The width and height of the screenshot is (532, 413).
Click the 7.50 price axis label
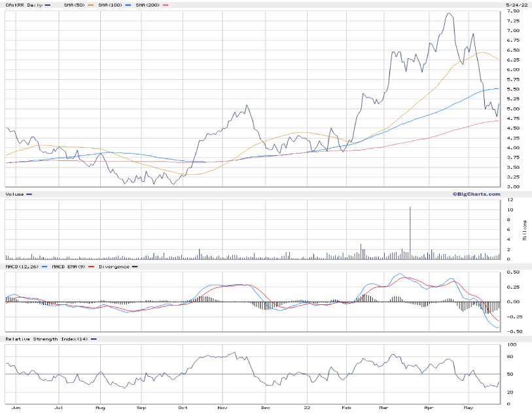(513, 11)
